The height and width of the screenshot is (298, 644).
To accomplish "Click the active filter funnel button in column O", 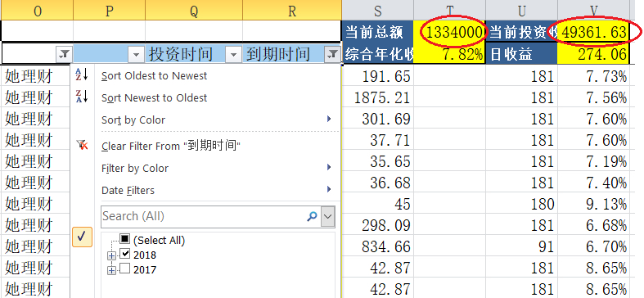I will pyautogui.click(x=65, y=54).
